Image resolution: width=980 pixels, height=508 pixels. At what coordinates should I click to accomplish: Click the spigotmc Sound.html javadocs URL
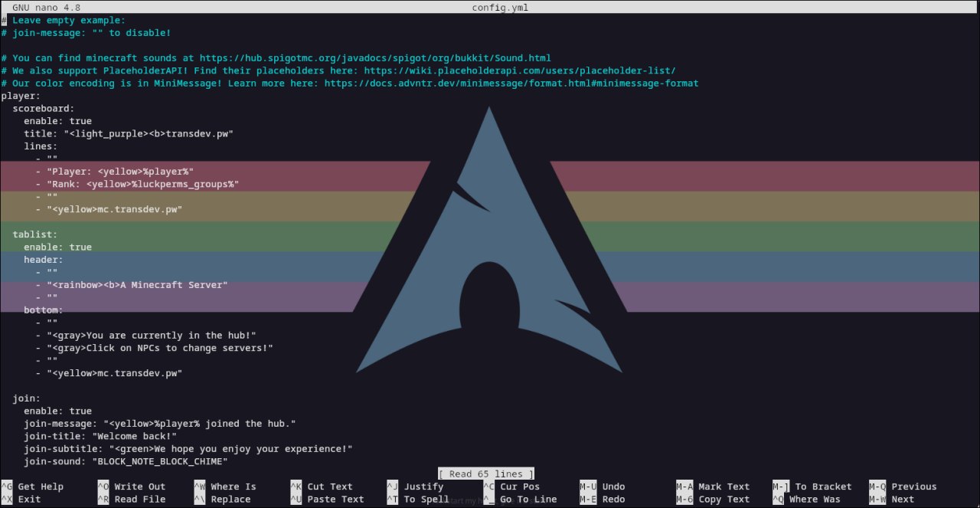pos(375,58)
